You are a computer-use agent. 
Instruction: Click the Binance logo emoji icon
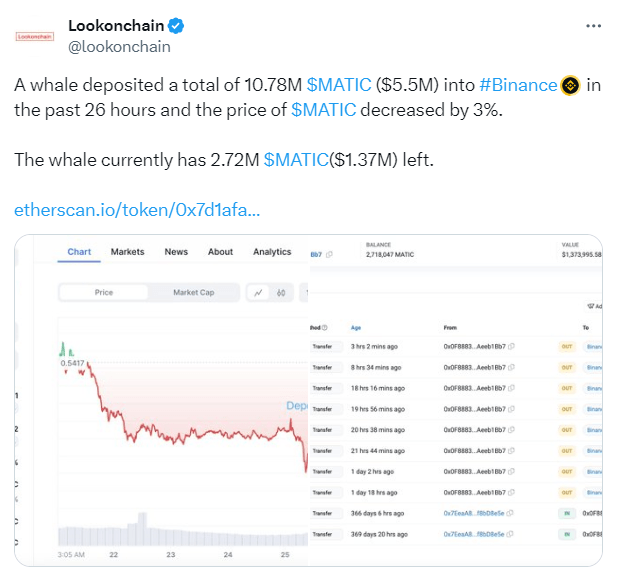tap(571, 85)
